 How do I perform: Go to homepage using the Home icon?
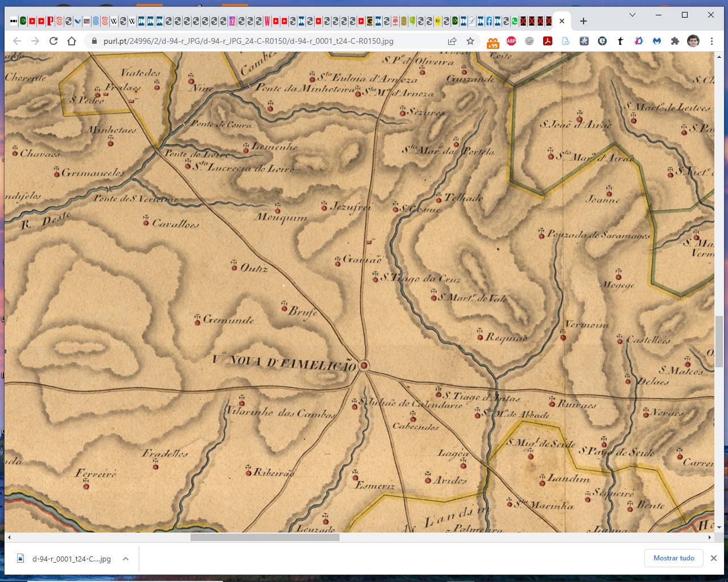[x=71, y=41]
